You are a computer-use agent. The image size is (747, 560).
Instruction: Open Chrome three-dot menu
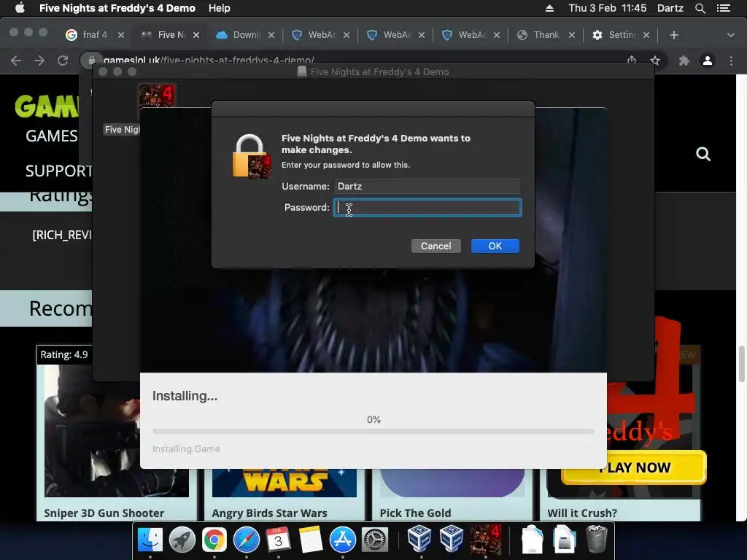(731, 61)
